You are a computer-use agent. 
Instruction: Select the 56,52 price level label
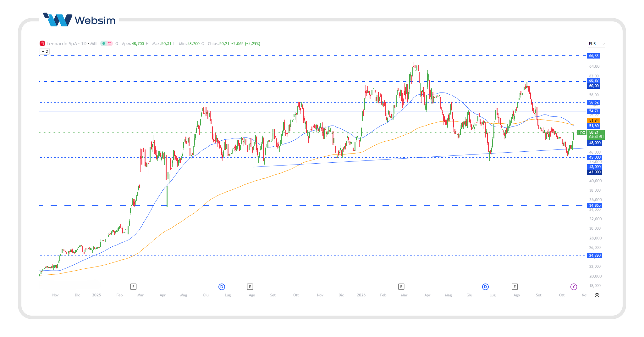click(594, 102)
